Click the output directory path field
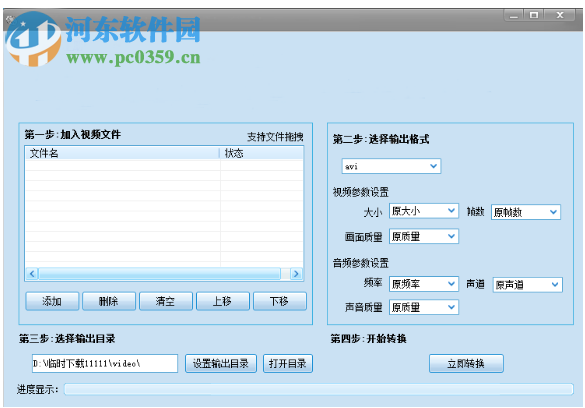 pyautogui.click(x=105, y=363)
